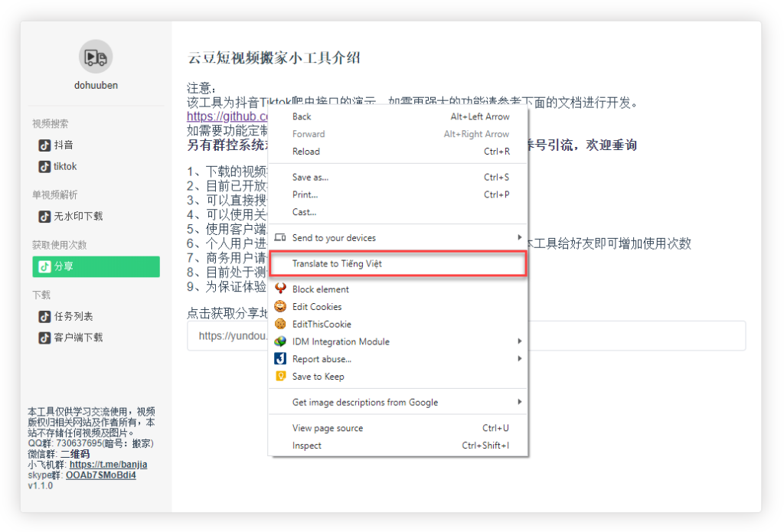784x532 pixels.
Task: Select Print... in the context menu
Action: [x=398, y=194]
